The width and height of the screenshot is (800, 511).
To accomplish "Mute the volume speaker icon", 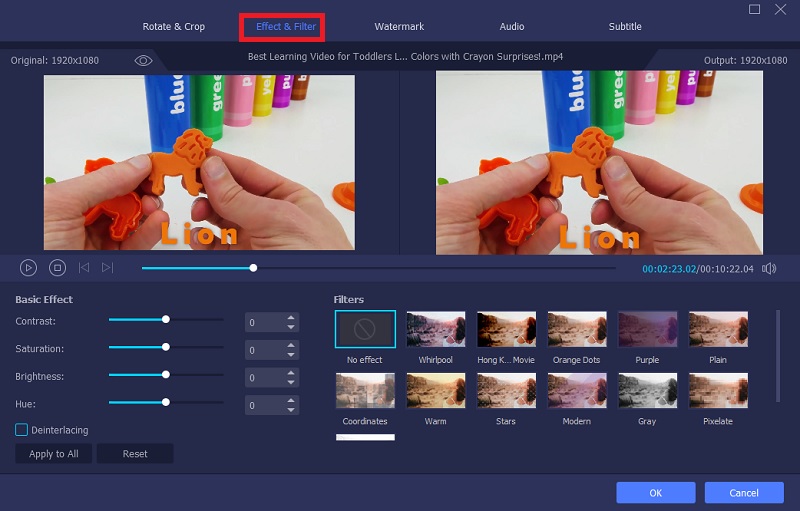I will [769, 268].
